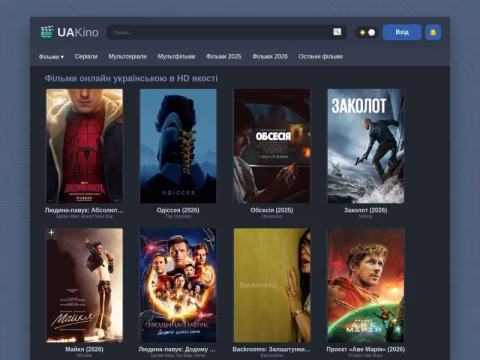Click the UAKino site name text

coord(78,32)
